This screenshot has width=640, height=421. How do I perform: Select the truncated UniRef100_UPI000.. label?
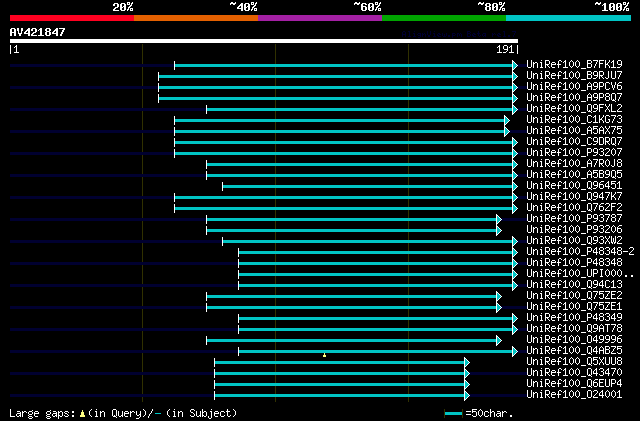[580, 274]
